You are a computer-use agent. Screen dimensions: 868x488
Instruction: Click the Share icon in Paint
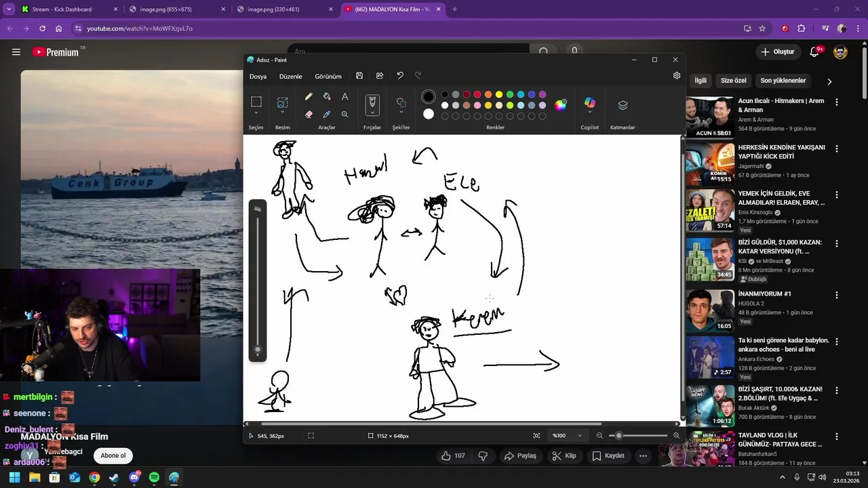tap(380, 76)
